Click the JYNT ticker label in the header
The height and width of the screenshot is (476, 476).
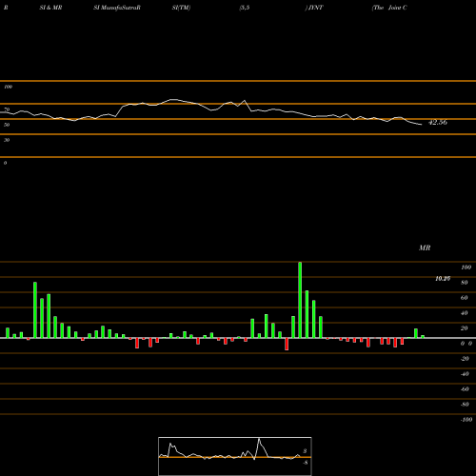point(315,8)
